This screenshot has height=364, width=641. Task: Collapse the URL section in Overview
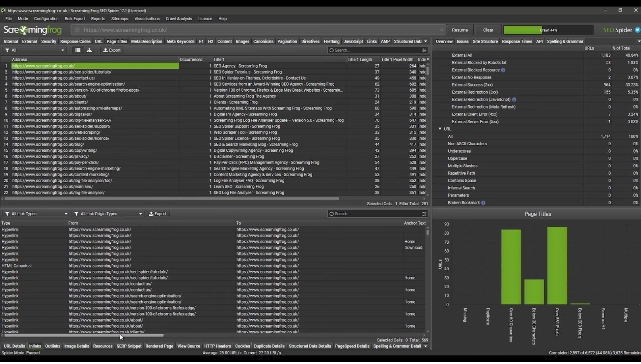[x=440, y=129]
